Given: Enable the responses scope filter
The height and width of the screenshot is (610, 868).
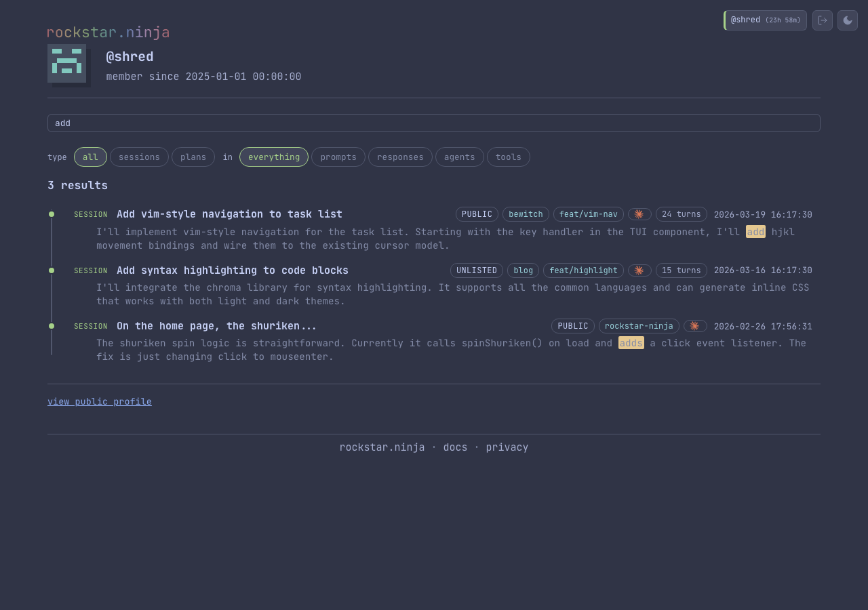Looking at the screenshot, I should (400, 157).
